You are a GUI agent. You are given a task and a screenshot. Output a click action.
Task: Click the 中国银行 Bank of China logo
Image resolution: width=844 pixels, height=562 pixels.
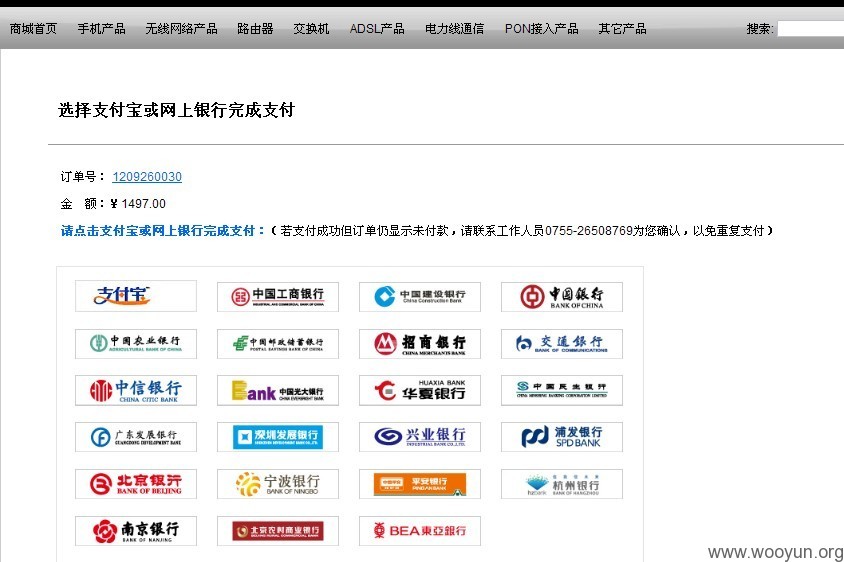point(562,297)
